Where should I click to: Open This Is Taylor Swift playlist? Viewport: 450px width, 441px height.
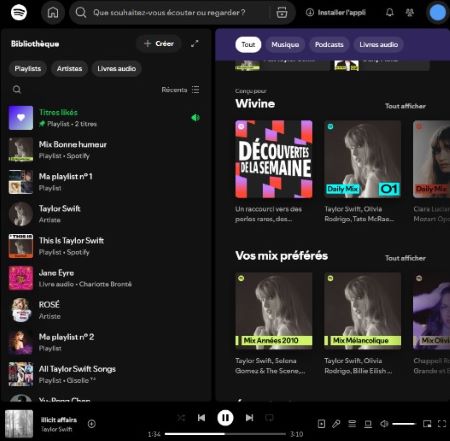coord(105,246)
